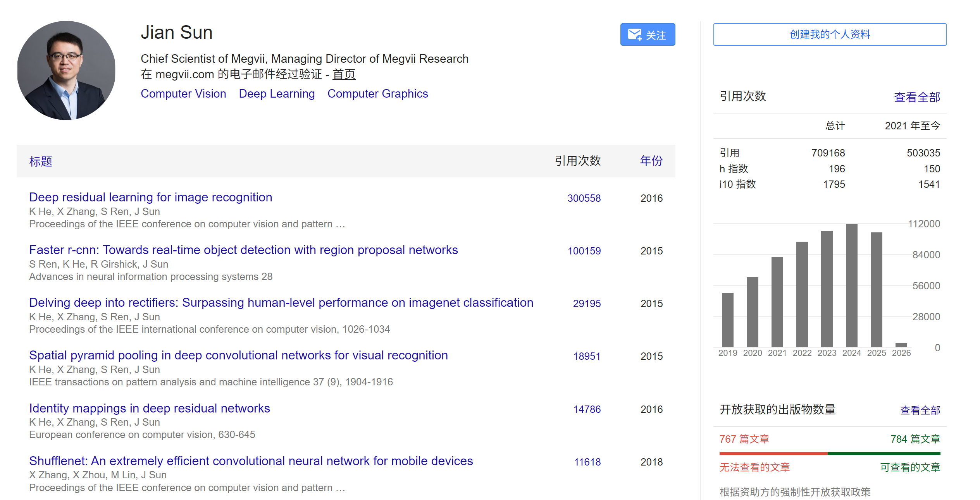Open Jian Sun's profile photo
The height and width of the screenshot is (500, 980).
click(66, 70)
